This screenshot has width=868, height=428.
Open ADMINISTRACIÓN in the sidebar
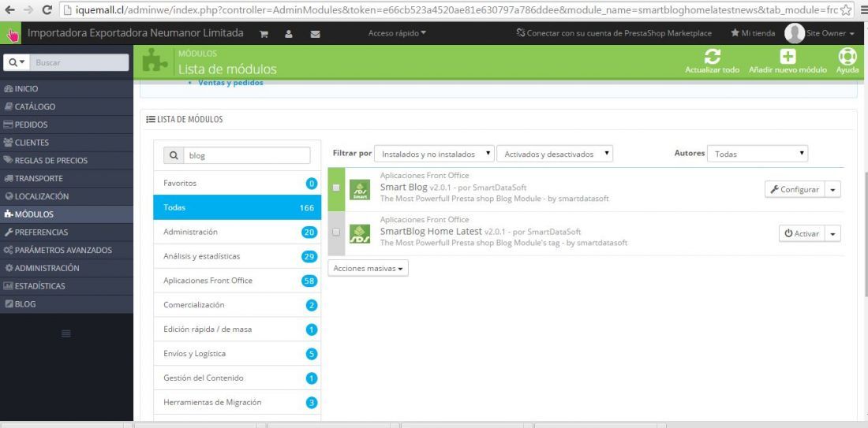pyautogui.click(x=66, y=268)
